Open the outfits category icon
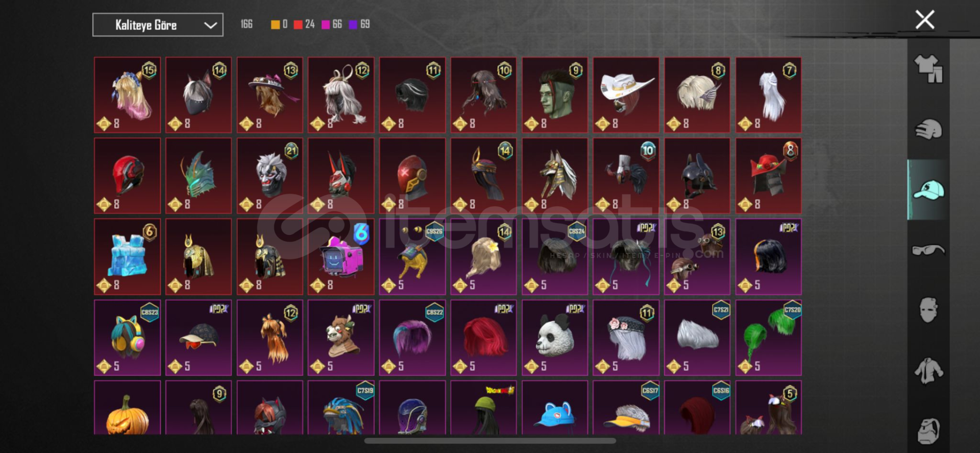This screenshot has height=453, width=980. click(x=928, y=69)
